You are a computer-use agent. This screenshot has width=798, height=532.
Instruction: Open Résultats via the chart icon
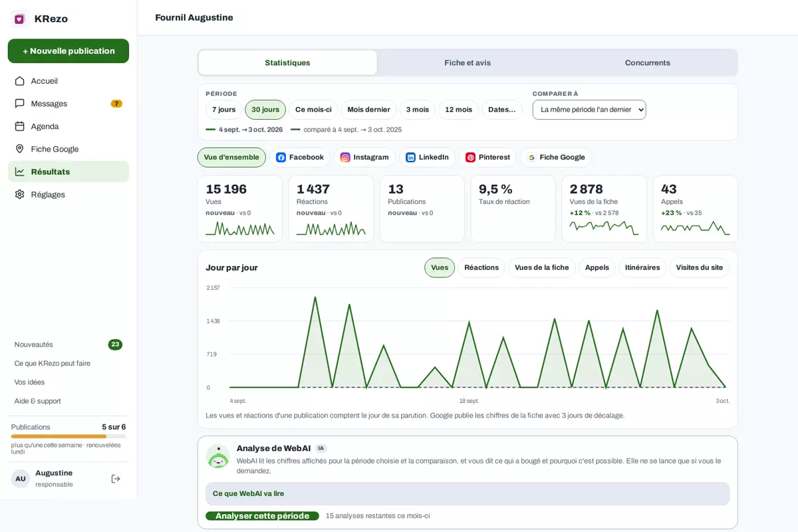19,172
